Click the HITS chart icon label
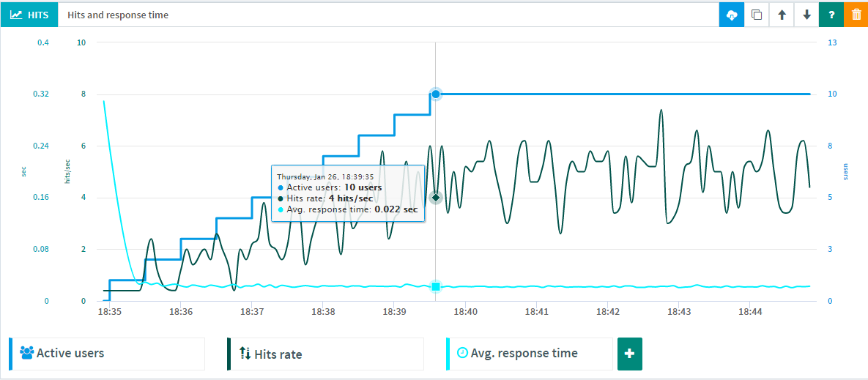Screen dimensions: 868x380 pos(29,15)
